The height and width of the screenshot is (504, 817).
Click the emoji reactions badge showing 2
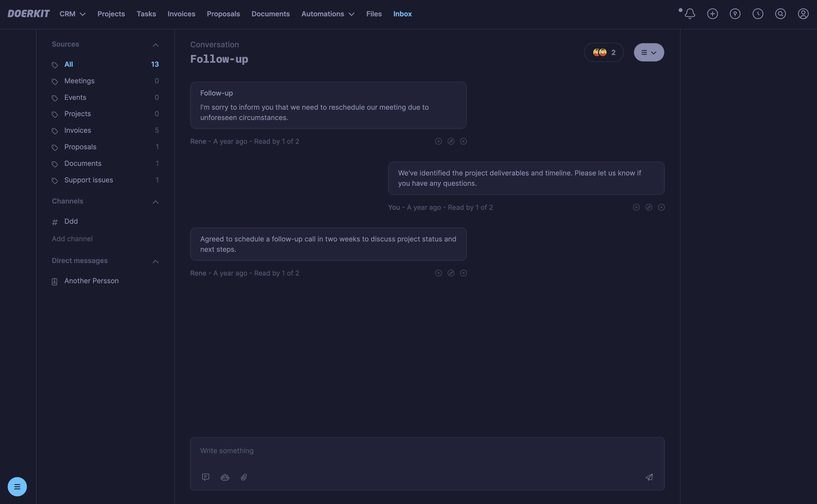tap(604, 52)
